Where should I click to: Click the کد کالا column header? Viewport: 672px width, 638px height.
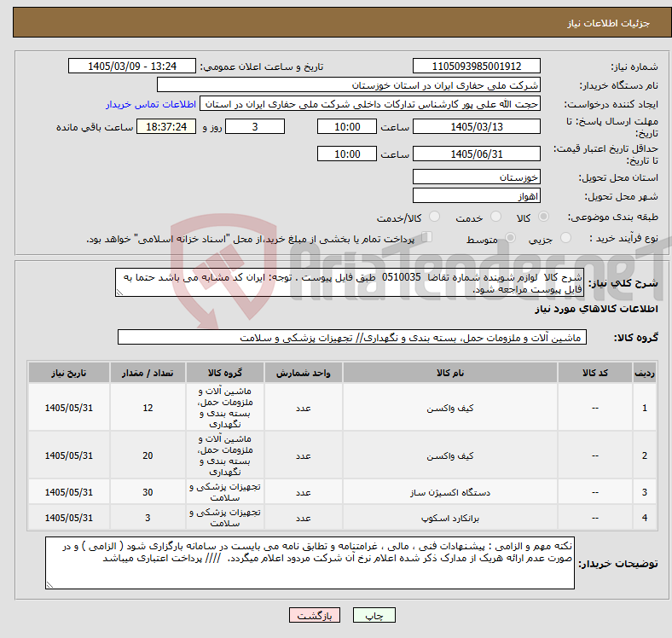[x=595, y=373]
